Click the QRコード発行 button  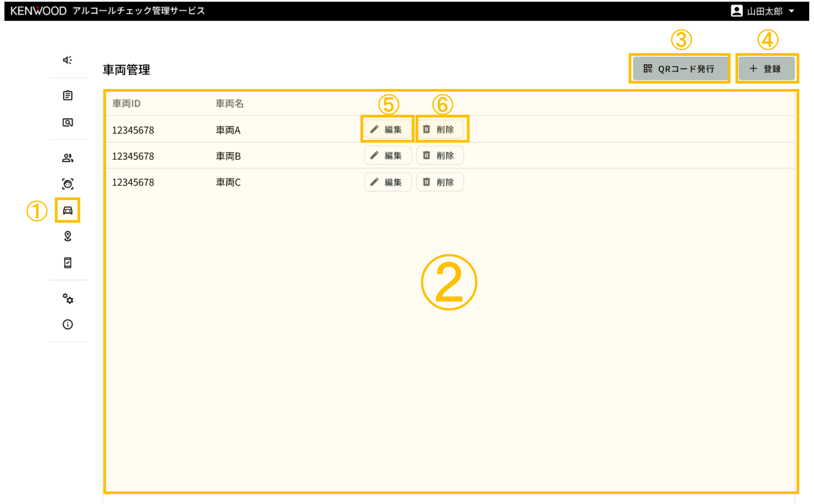click(679, 69)
